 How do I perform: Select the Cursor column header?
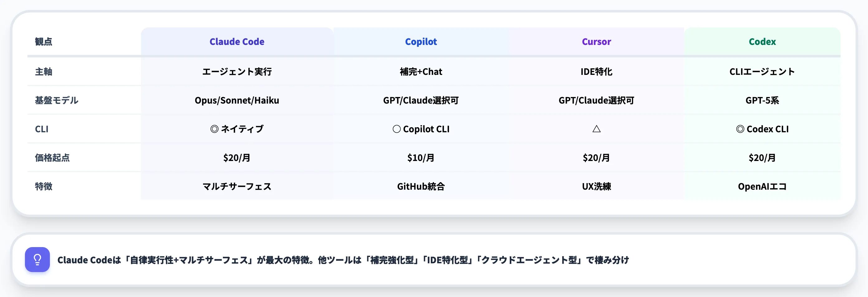[596, 41]
